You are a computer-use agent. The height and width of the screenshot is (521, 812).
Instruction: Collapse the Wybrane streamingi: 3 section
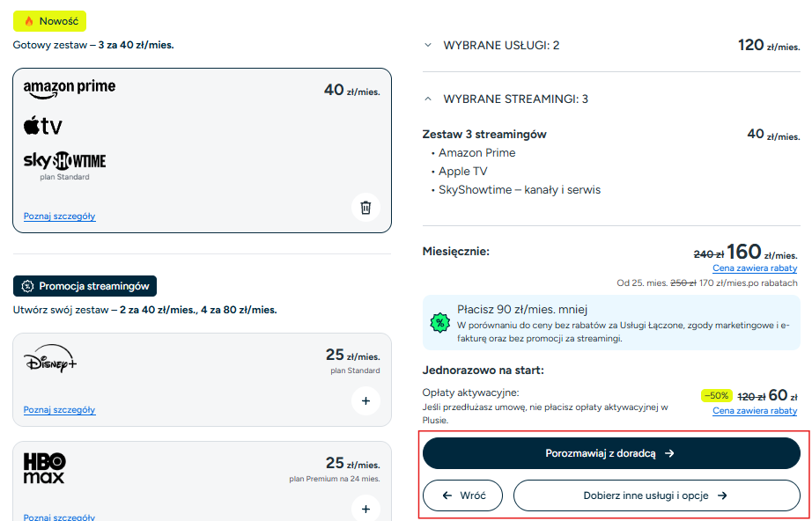point(428,99)
